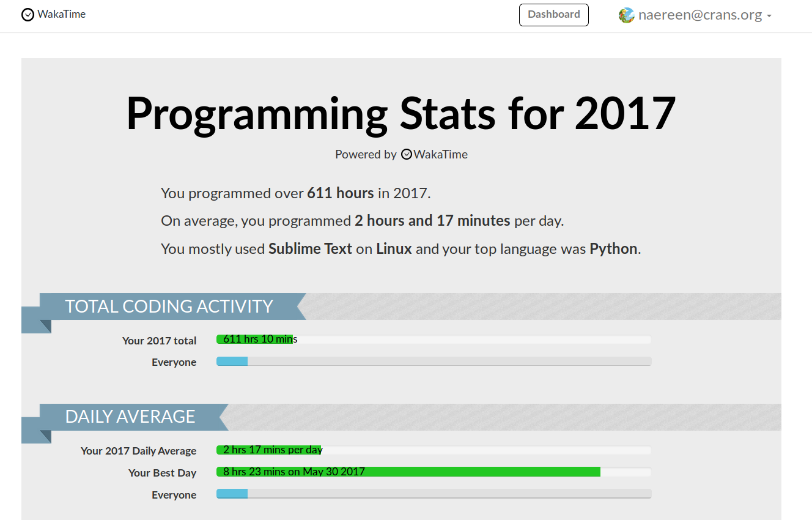Click the user avatar next to email
This screenshot has height=520, width=812.
pos(626,15)
